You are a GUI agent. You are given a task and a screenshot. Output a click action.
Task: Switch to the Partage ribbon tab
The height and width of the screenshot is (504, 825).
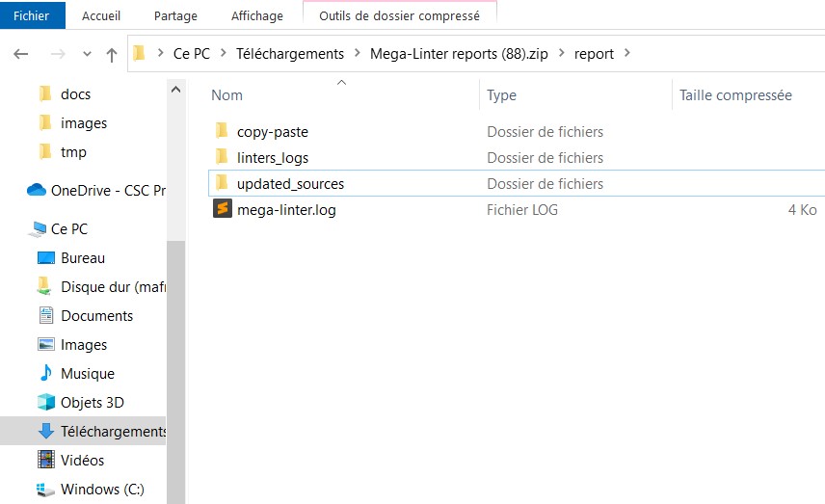click(x=175, y=15)
